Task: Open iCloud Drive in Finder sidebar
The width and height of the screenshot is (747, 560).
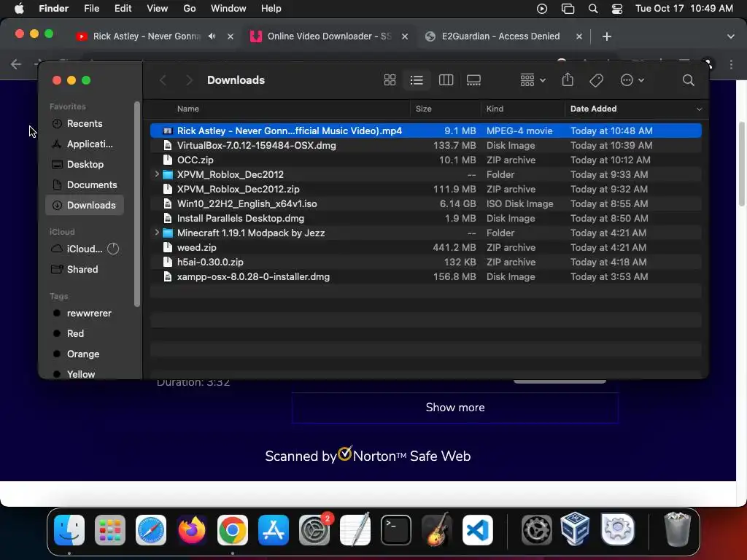Action: pyautogui.click(x=85, y=249)
